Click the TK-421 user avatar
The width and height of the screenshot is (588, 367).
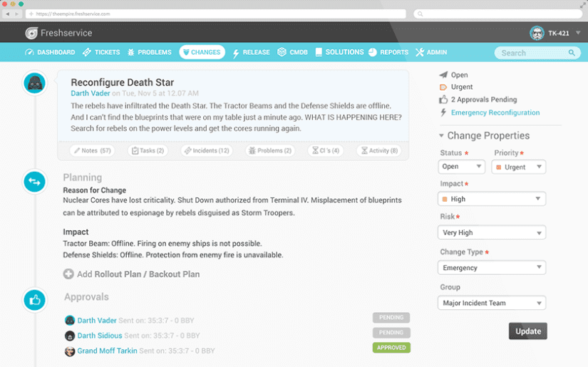point(537,33)
